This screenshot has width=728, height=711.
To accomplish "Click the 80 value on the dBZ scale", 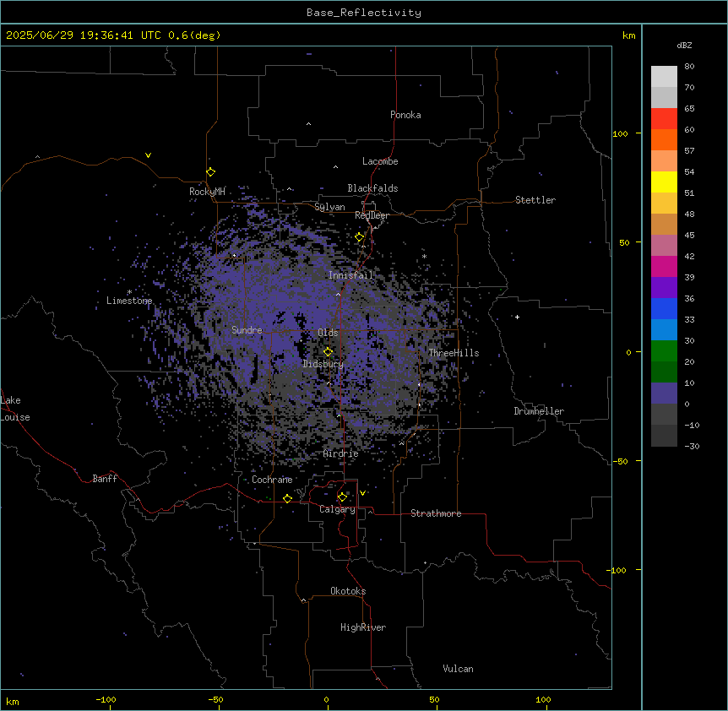I will coord(689,67).
